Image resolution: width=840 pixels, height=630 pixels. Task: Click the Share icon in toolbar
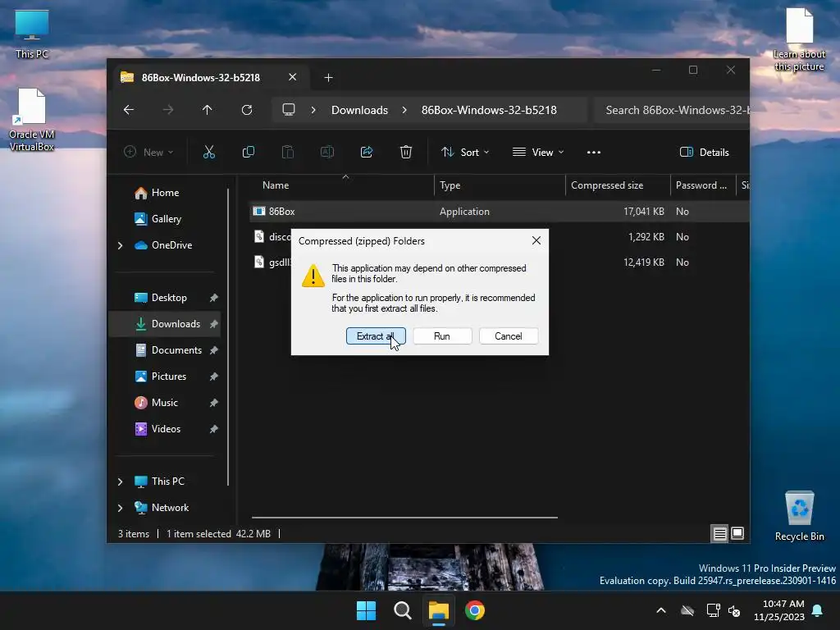367,152
